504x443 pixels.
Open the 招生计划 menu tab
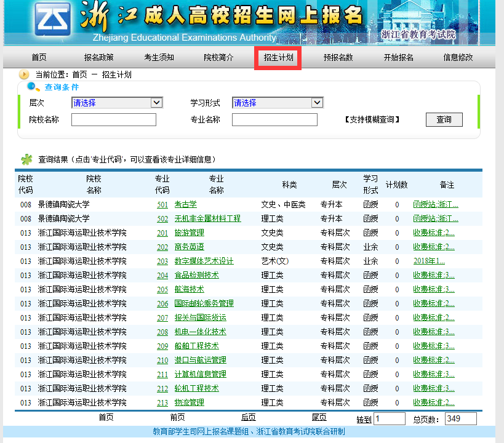(x=278, y=58)
